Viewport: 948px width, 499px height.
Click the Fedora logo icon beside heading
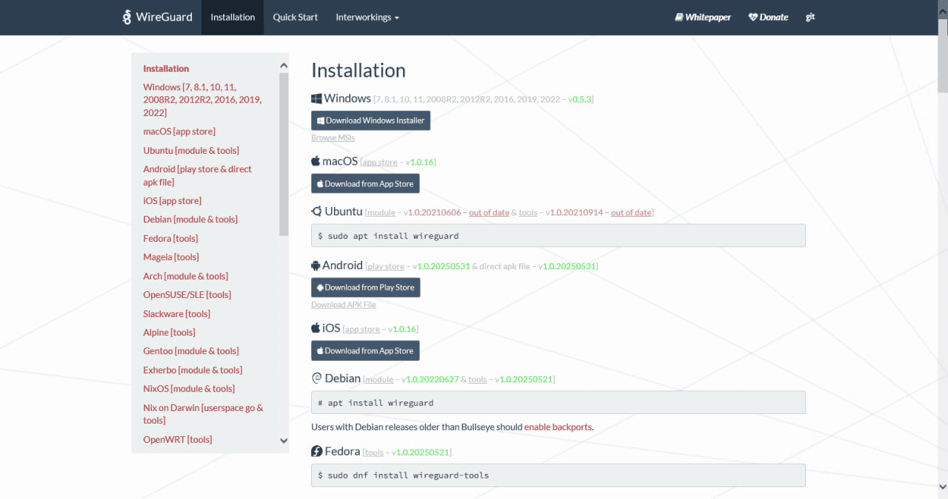tap(317, 452)
